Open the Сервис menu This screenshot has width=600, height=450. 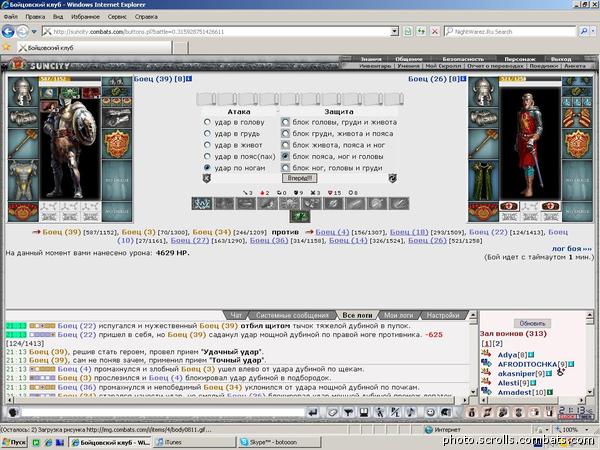pyautogui.click(x=117, y=17)
